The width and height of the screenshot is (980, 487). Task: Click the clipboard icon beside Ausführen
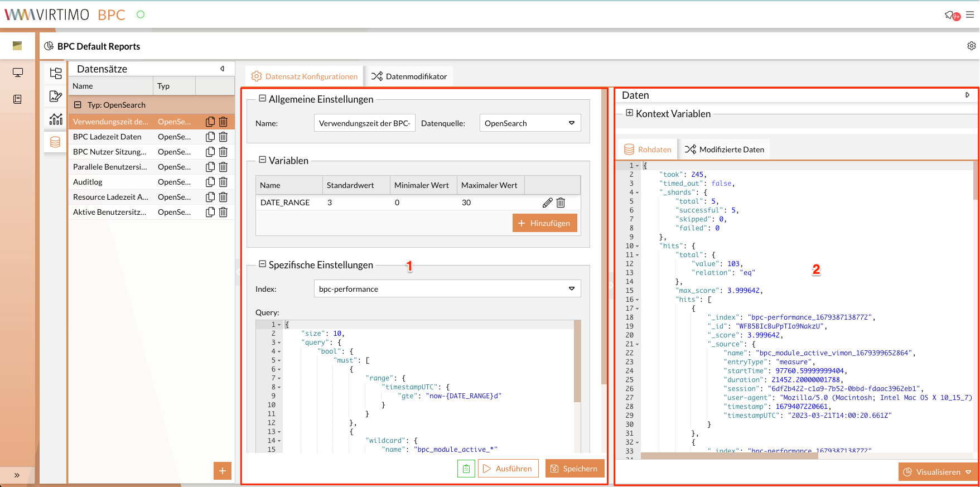click(x=466, y=469)
